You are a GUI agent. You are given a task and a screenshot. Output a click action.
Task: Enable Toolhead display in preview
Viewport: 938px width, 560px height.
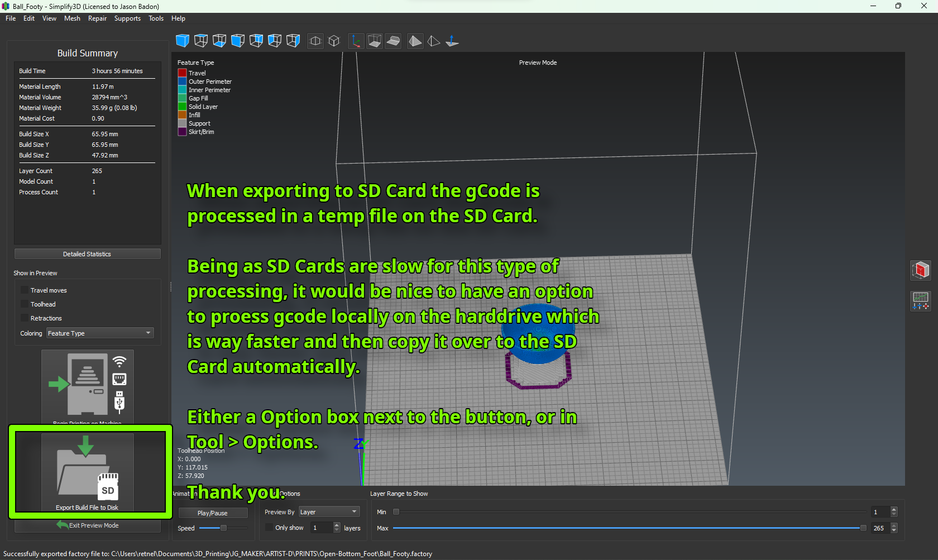click(x=25, y=304)
